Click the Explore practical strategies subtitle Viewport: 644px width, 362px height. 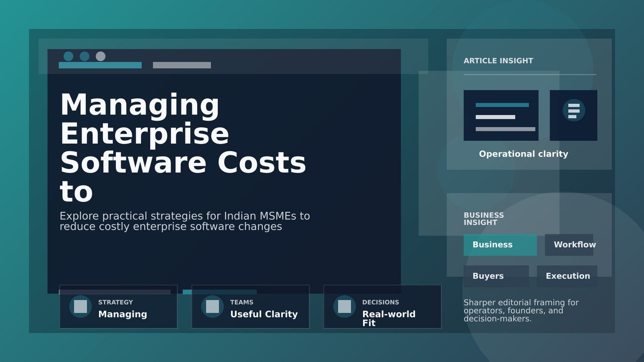pyautogui.click(x=185, y=221)
